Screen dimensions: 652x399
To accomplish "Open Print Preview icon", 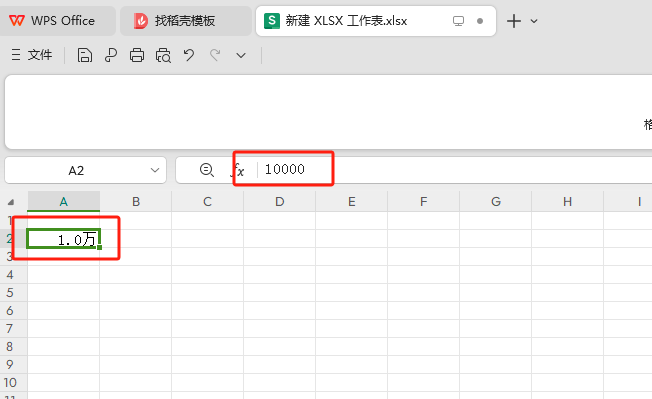I will coord(163,55).
